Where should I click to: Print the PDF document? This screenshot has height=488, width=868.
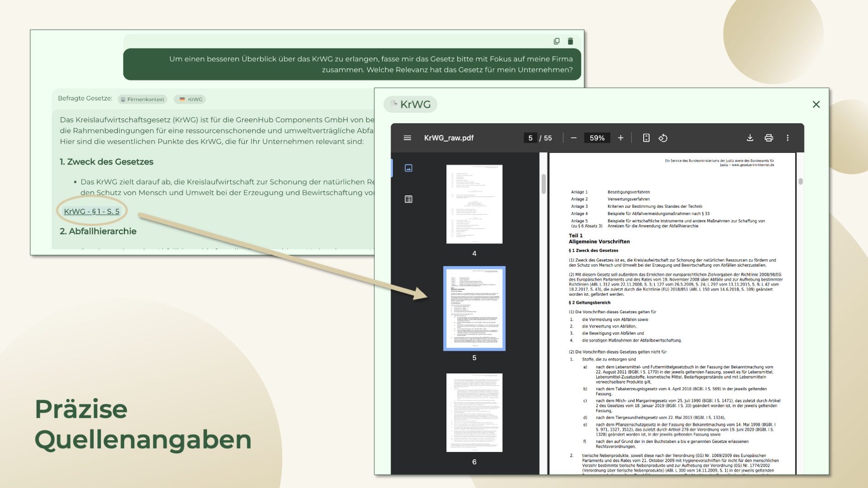pos(769,138)
